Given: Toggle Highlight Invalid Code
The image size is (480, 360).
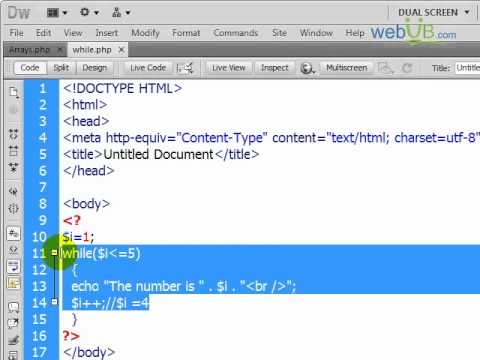Looking at the screenshot, I should pos(13,250).
